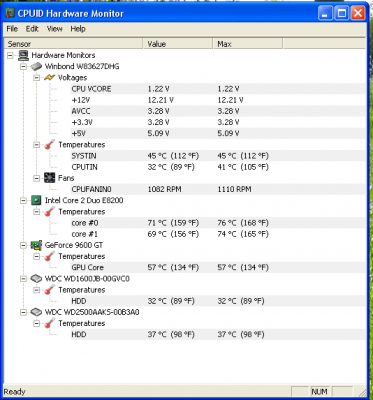Click the Value column header
The width and height of the screenshot is (373, 400).
pyautogui.click(x=178, y=44)
